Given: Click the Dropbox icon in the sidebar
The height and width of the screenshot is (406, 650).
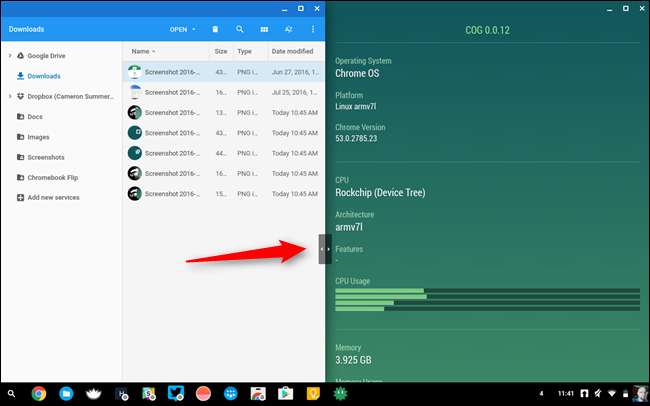Looking at the screenshot, I should coord(20,96).
